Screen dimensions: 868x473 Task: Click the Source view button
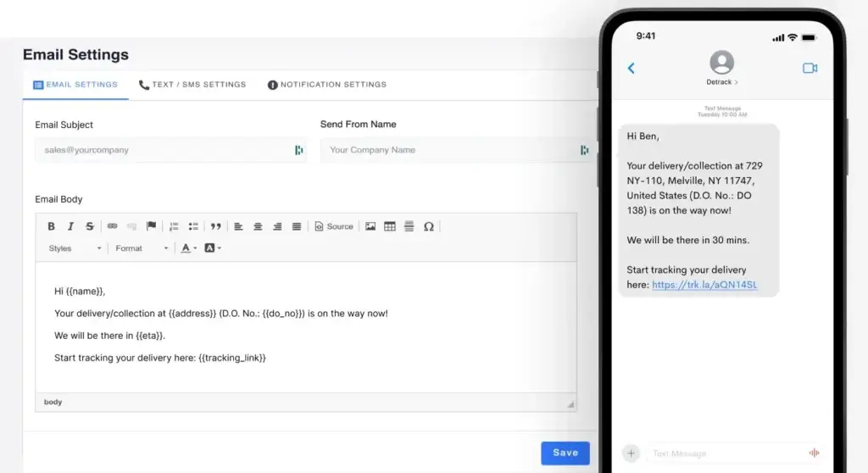pos(334,226)
